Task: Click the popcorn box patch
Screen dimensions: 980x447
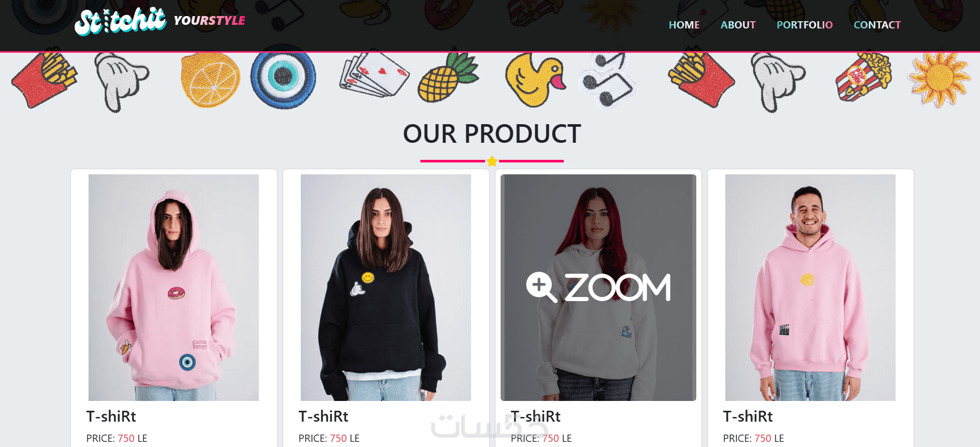Action: tap(863, 76)
